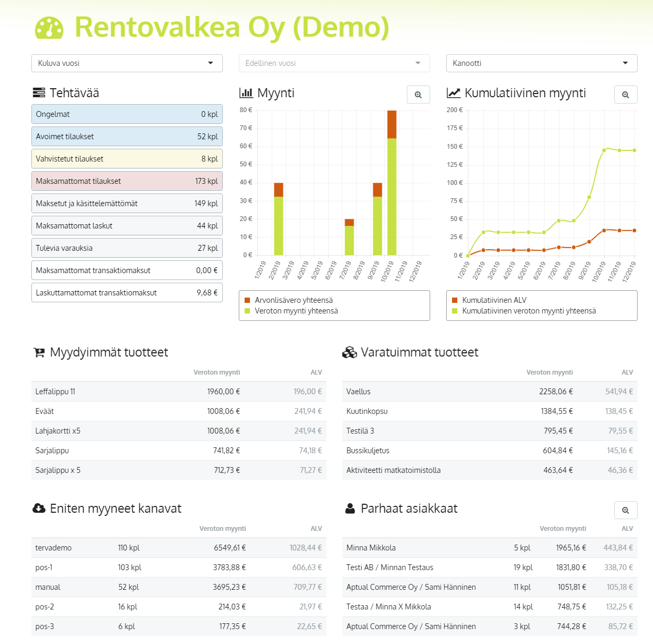653x644 pixels.
Task: Click the Tehtävää list icon
Action: (39, 93)
